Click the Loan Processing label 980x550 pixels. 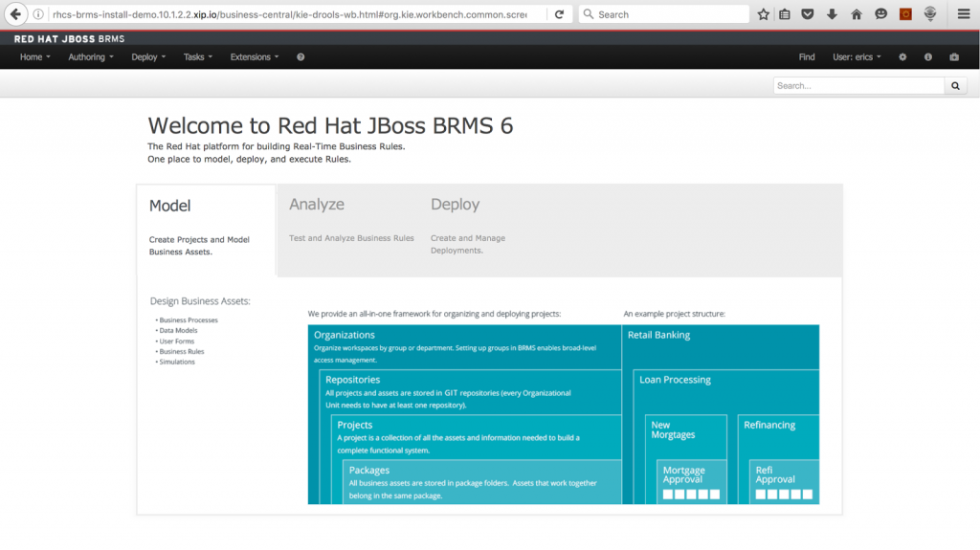[x=675, y=380]
